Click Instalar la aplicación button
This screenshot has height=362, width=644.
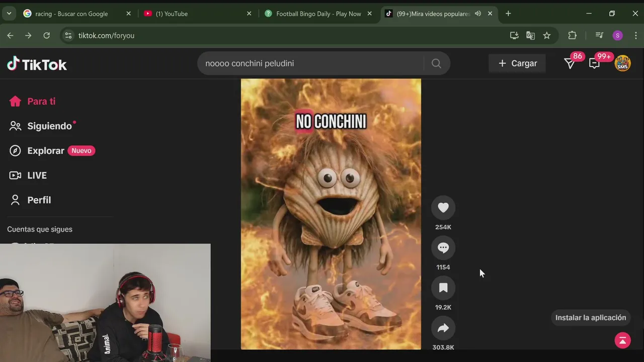(591, 318)
